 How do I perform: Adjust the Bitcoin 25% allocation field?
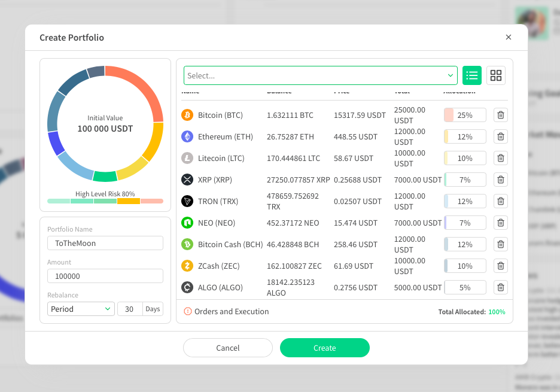[x=465, y=115]
